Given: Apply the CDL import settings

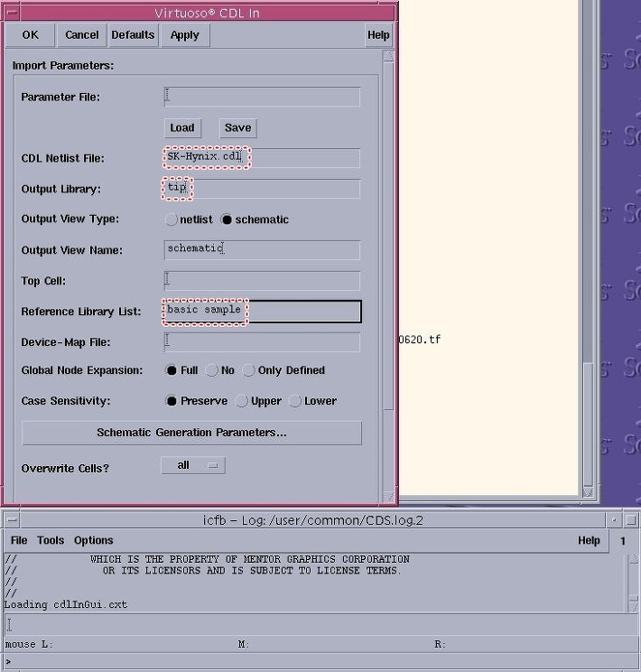Looking at the screenshot, I should click(185, 34).
